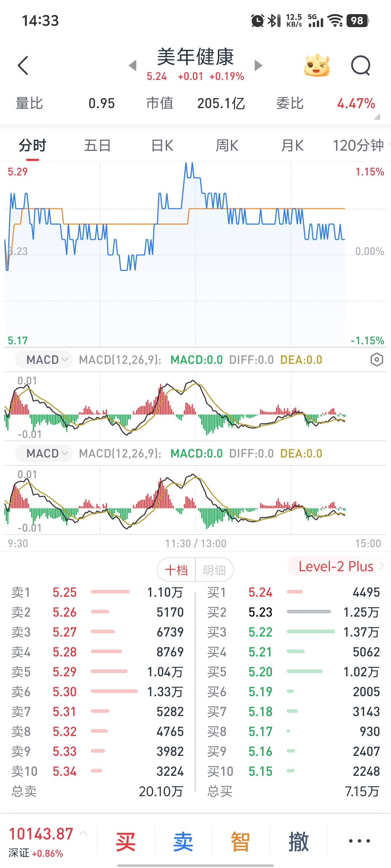Select 卖3 price 5.27 row

(97, 632)
